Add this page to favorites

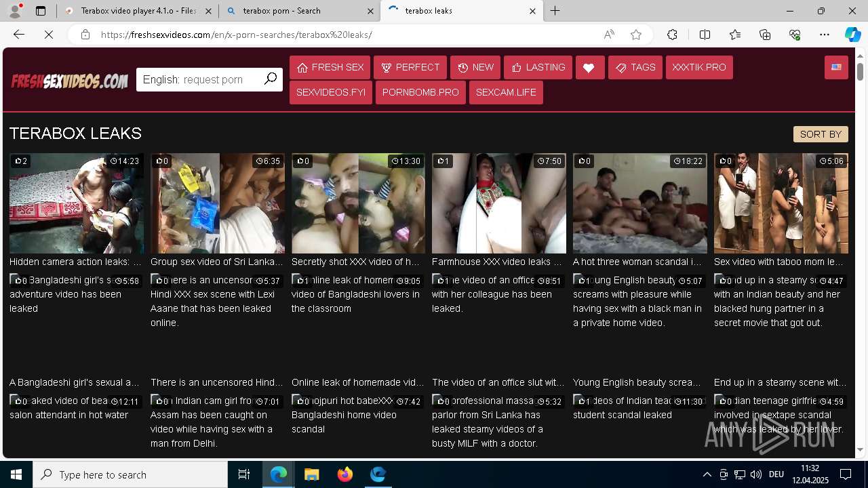coord(636,35)
